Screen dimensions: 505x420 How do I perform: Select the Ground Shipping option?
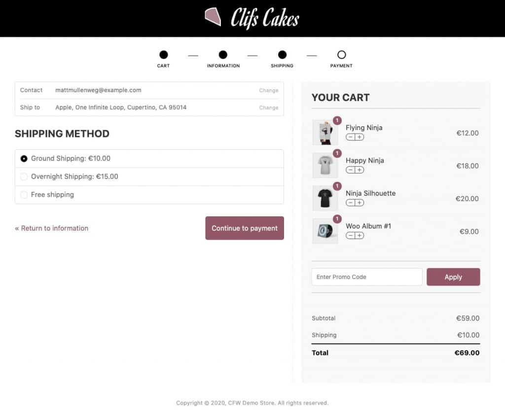[23, 158]
